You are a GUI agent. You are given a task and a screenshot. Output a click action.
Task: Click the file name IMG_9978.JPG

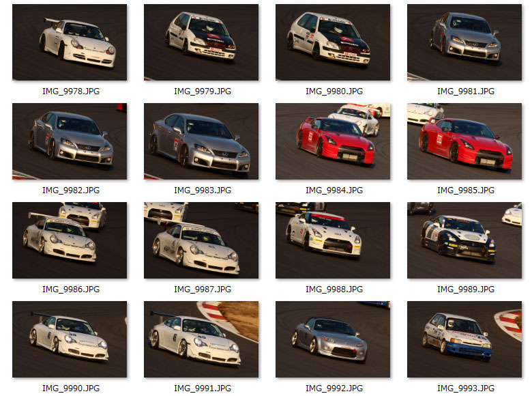point(71,91)
